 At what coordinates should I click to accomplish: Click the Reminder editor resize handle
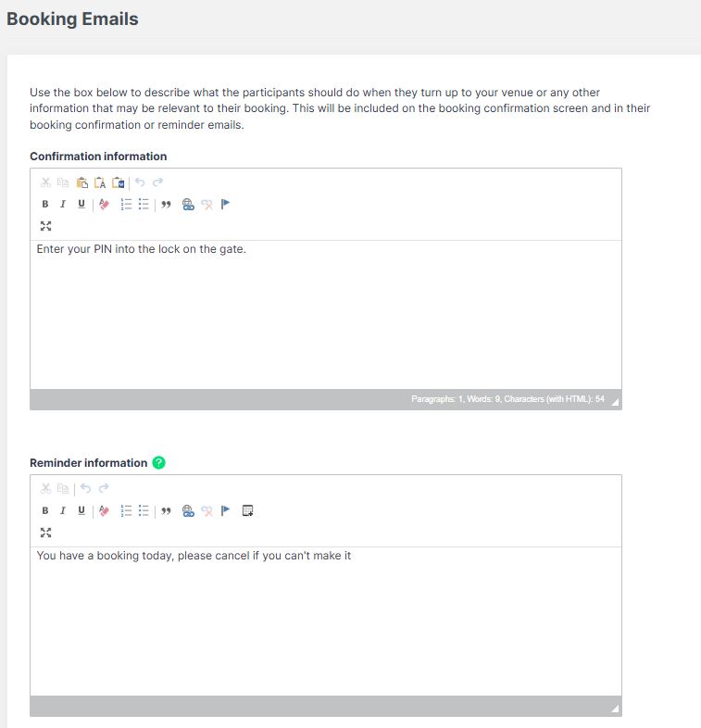pyautogui.click(x=615, y=709)
